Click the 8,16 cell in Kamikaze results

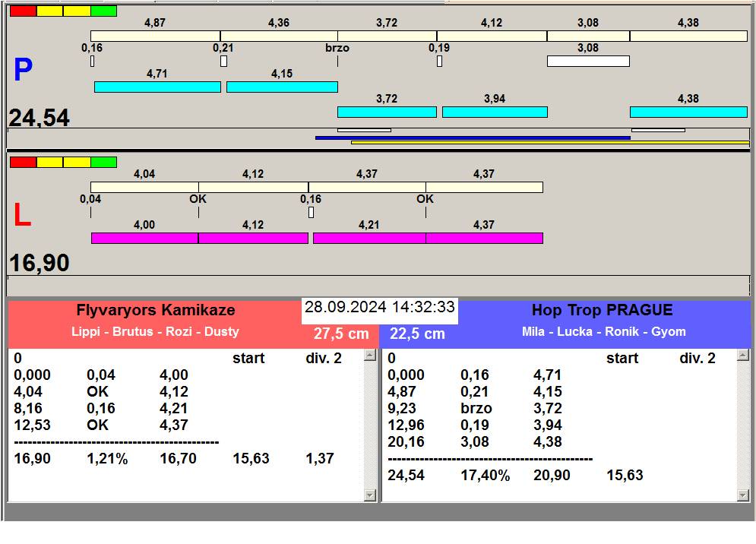click(x=28, y=408)
